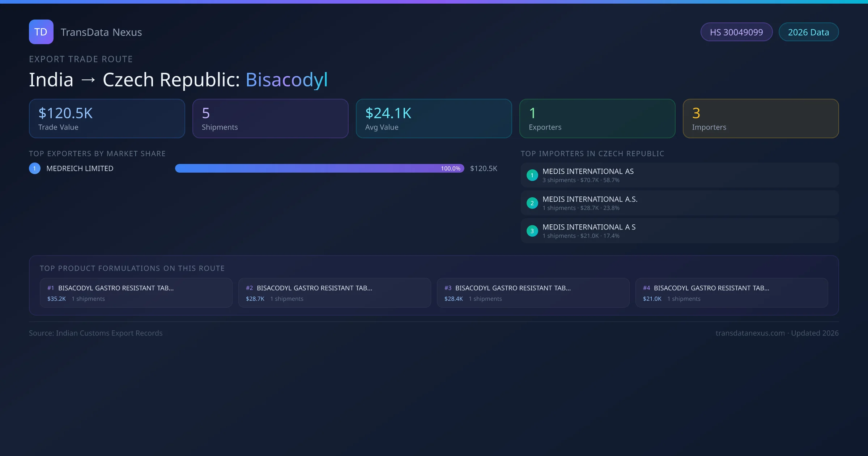868x456 pixels.
Task: Click the 100.0% market share bar
Action: click(x=319, y=168)
